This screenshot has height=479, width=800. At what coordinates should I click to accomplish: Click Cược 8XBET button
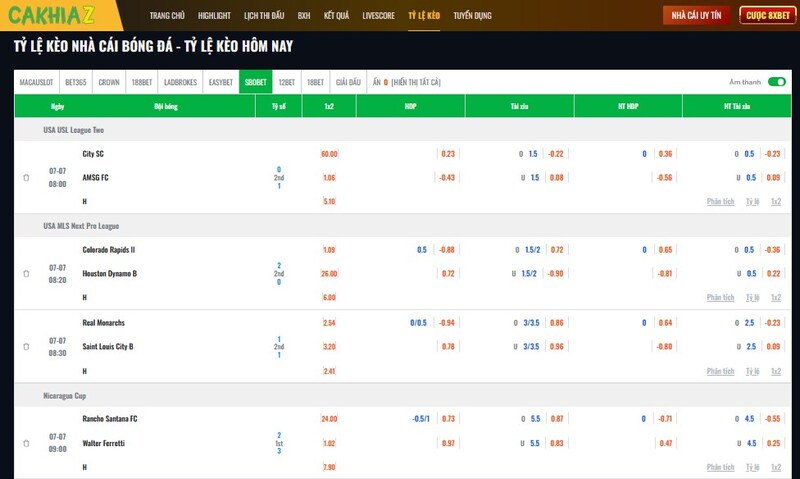767,15
